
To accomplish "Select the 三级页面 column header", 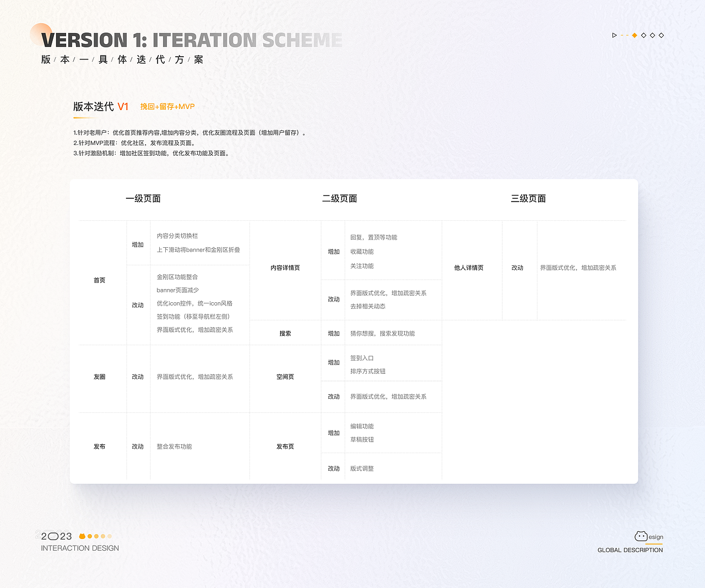I will point(528,199).
